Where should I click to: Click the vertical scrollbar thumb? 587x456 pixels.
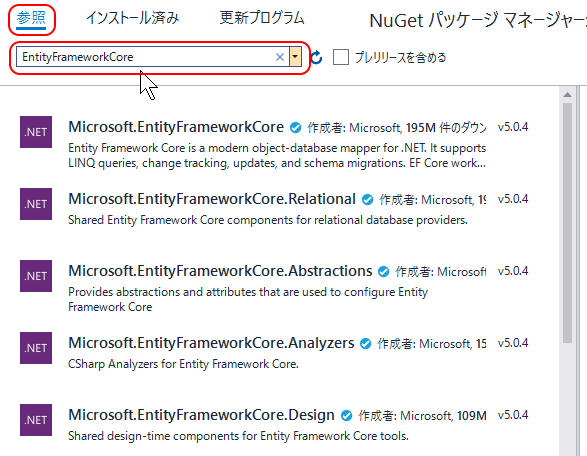click(x=568, y=223)
